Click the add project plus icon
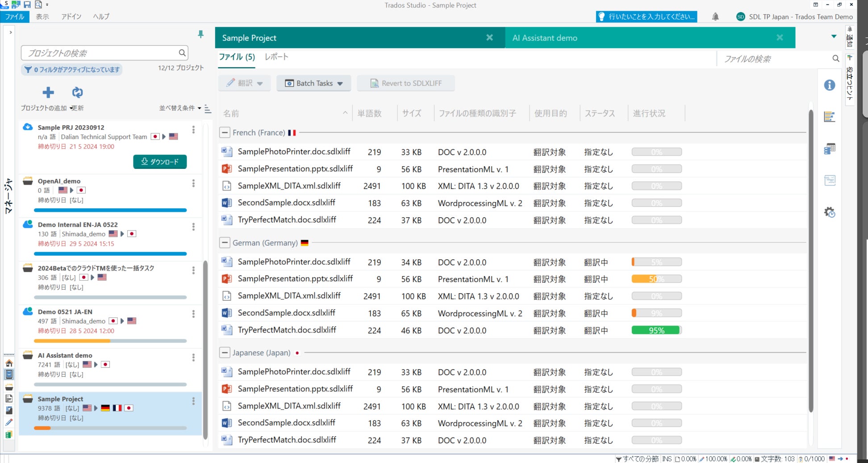868x463 pixels. click(48, 93)
